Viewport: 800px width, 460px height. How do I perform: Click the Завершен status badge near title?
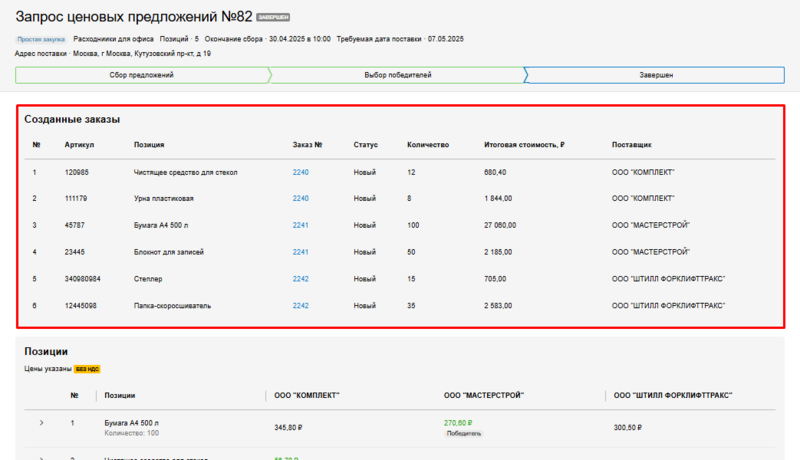click(x=273, y=18)
